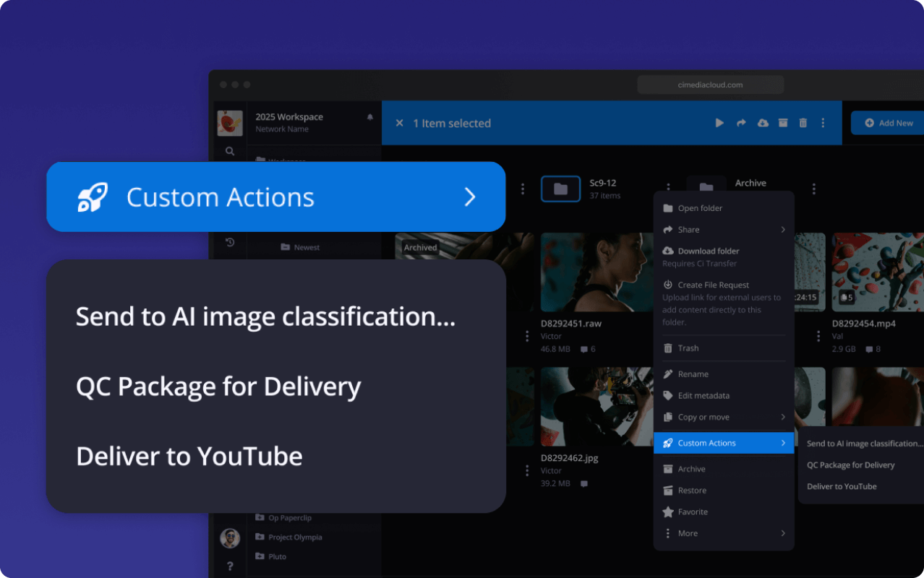Click the notification bell beside 2025 Workspace
The image size is (924, 578).
point(370,117)
